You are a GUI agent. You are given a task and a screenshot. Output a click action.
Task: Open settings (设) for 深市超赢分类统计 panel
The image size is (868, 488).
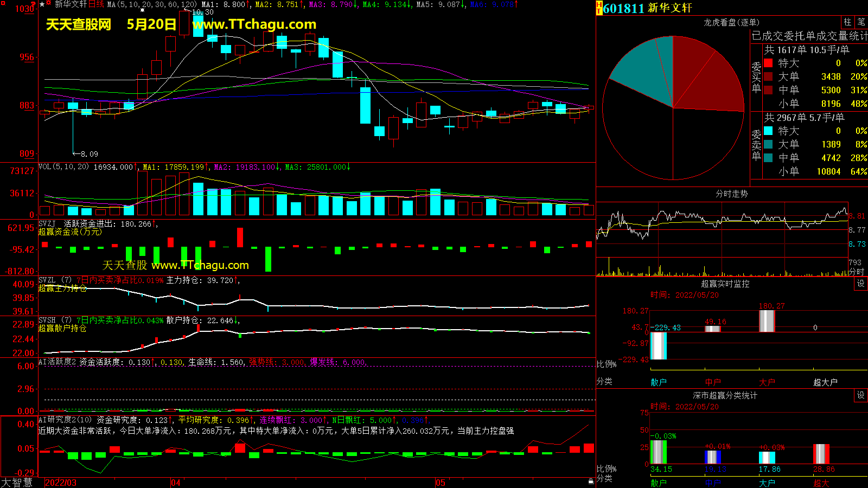pyautogui.click(x=860, y=395)
